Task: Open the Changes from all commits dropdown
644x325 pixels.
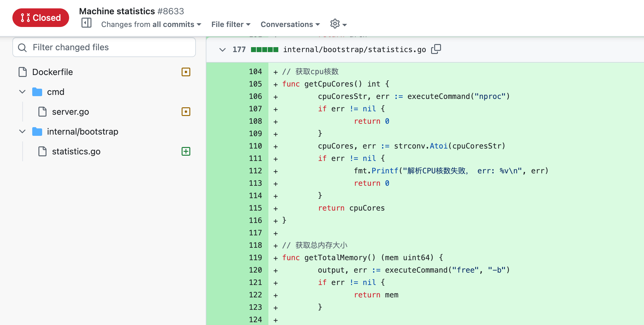Action: pyautogui.click(x=151, y=24)
